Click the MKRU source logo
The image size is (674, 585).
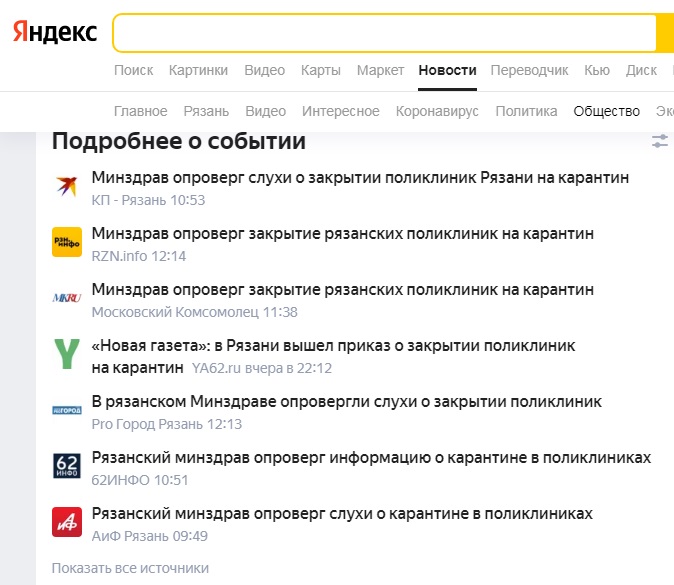67,297
